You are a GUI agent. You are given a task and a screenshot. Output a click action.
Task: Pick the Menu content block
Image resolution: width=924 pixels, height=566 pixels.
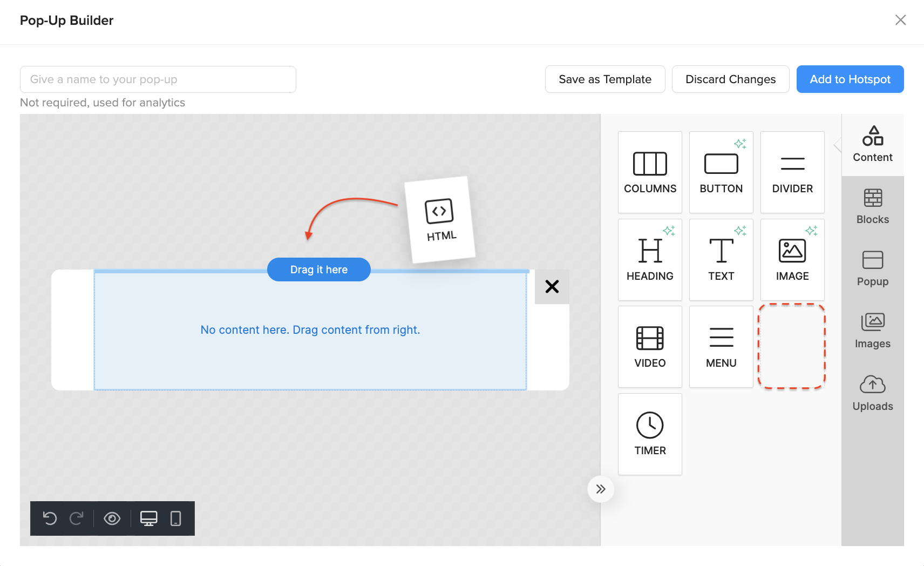point(721,347)
